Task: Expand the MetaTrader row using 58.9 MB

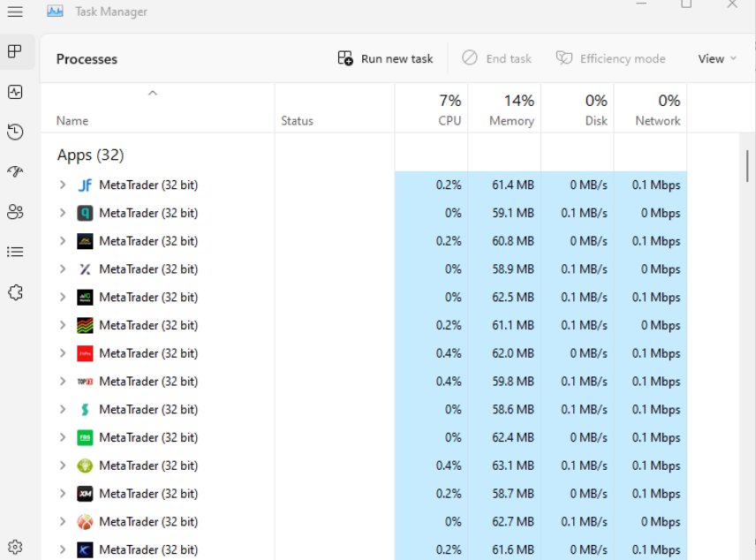Action: tap(63, 269)
